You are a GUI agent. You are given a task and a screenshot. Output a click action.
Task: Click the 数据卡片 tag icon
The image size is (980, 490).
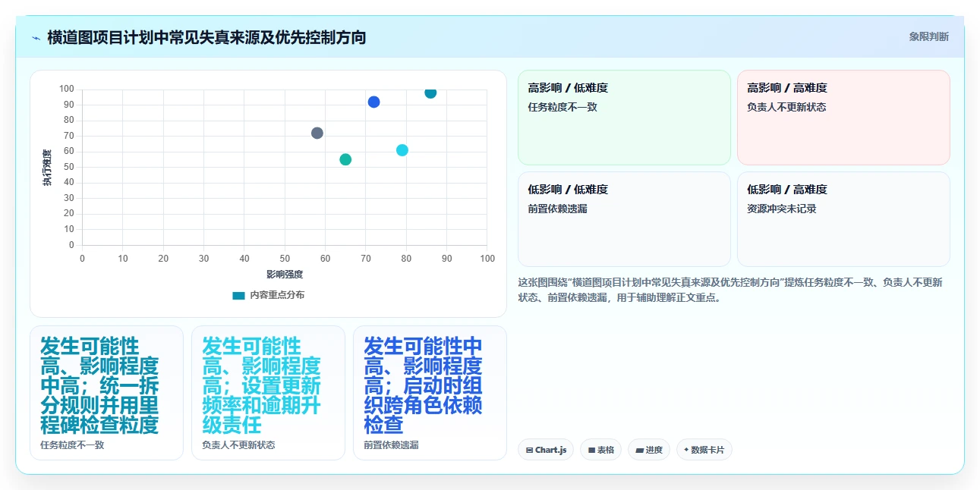pyautogui.click(x=686, y=450)
